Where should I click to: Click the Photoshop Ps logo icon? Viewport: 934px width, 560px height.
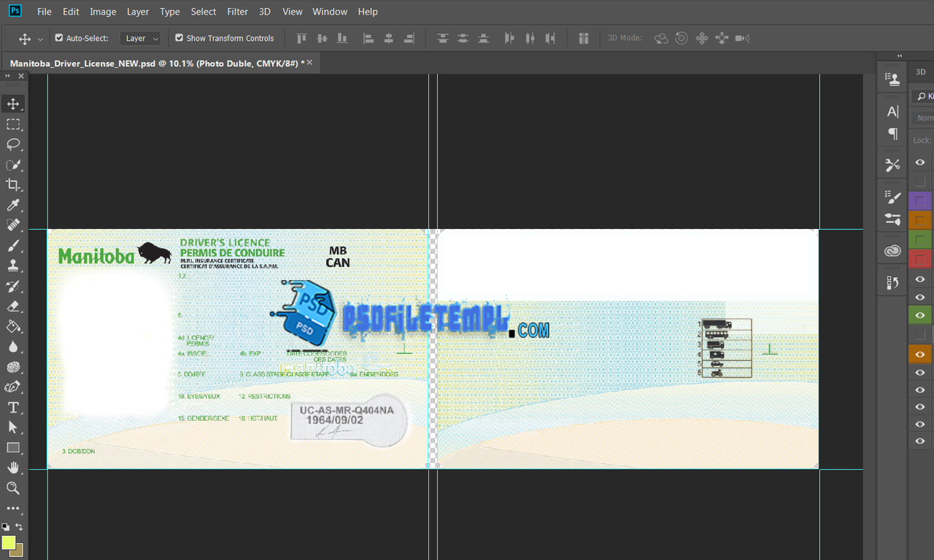pyautogui.click(x=15, y=11)
